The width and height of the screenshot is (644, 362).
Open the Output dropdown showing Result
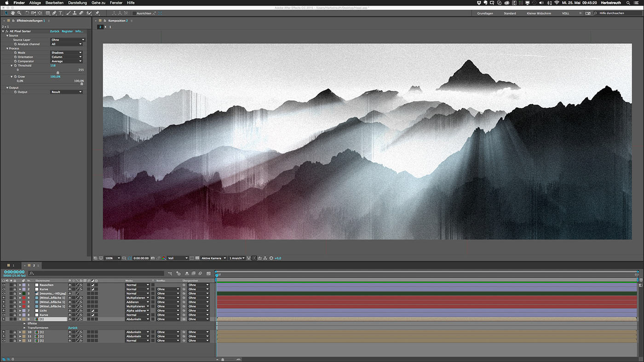coord(67,92)
